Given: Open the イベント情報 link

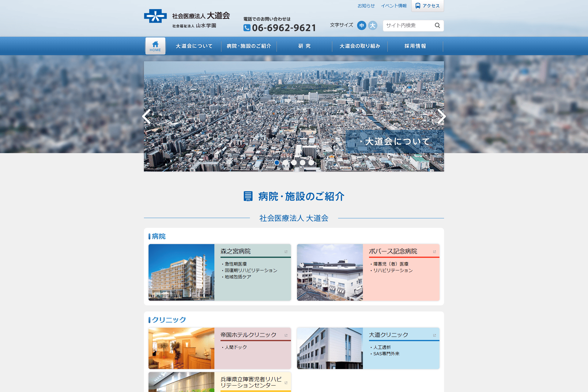Looking at the screenshot, I should [394, 6].
